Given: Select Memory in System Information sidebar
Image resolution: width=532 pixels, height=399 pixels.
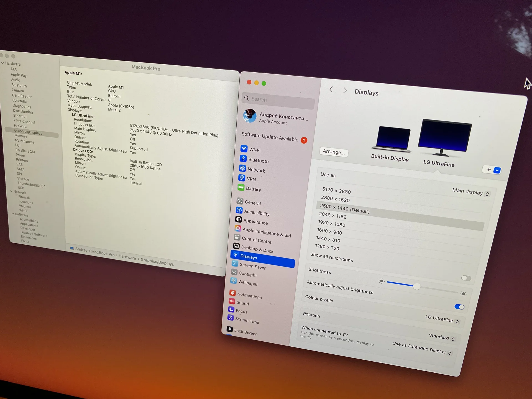Looking at the screenshot, I should [x=21, y=136].
